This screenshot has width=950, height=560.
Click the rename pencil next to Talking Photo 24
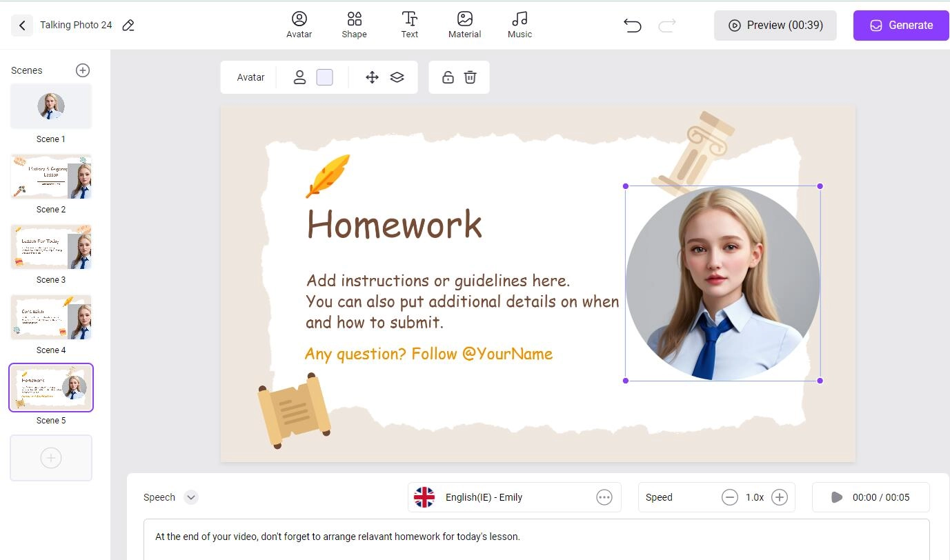(x=128, y=24)
